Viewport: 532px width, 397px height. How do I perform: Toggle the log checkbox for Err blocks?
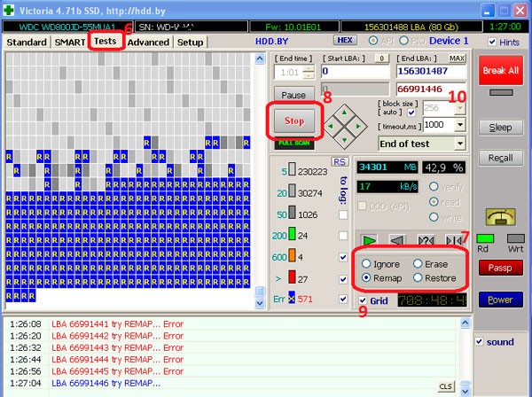coord(343,299)
